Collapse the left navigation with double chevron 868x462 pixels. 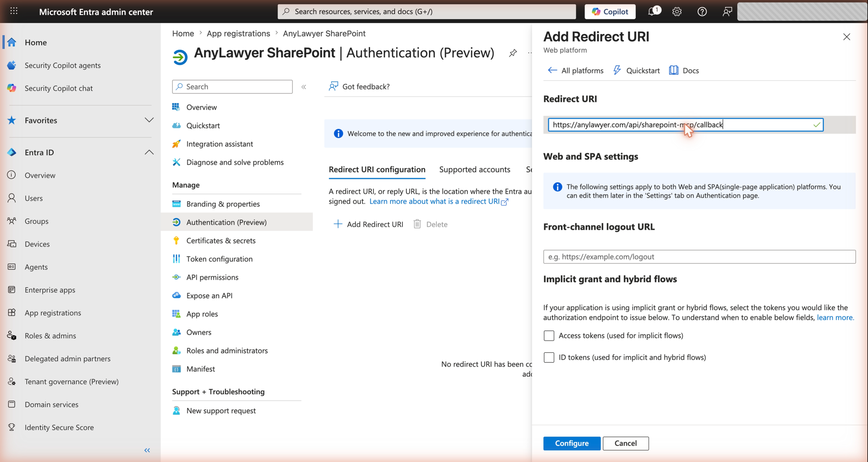pos(147,451)
